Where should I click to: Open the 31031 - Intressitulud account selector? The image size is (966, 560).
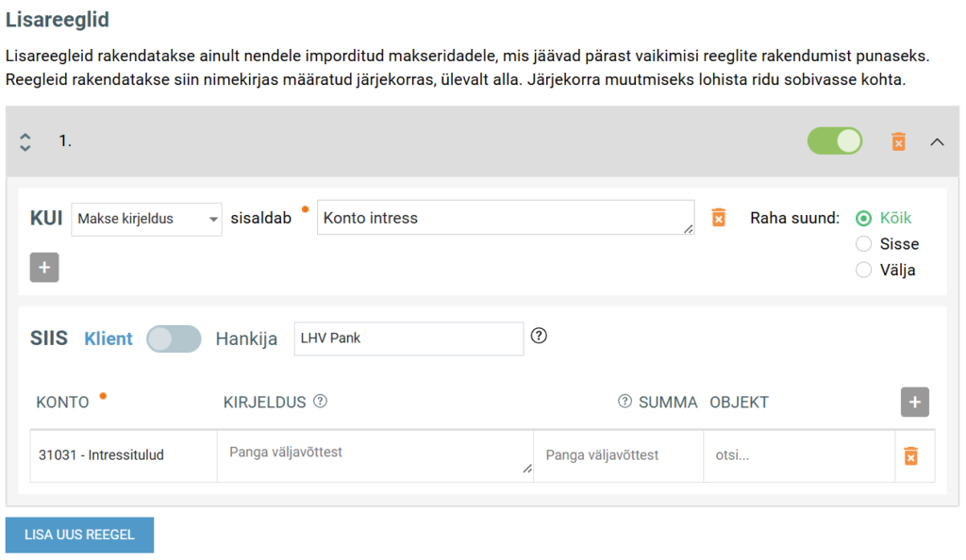123,455
